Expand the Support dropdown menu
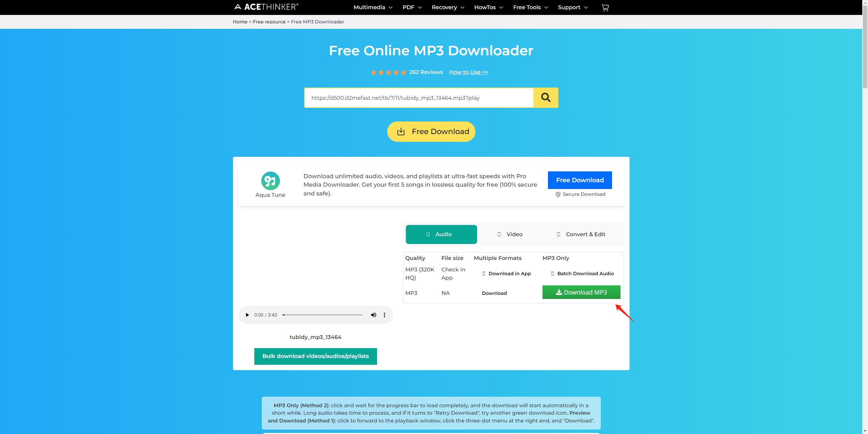The height and width of the screenshot is (434, 868). tap(572, 7)
